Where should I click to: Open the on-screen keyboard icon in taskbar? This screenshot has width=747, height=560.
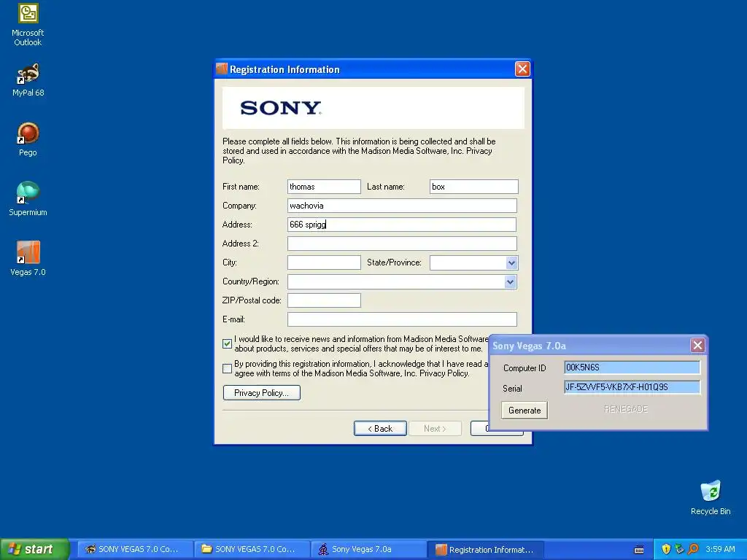coord(639,550)
